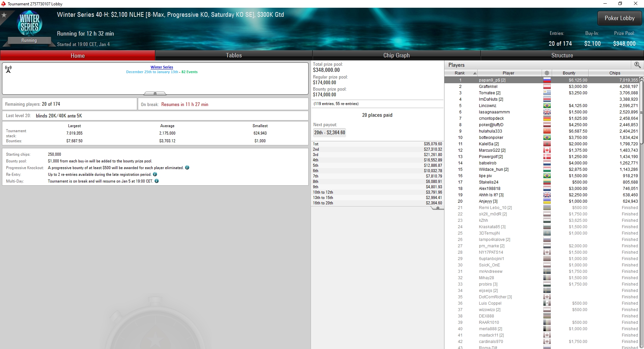Viewport: 644px width, 349px height.
Task: Click the UK flag beside Ahhh Is It?
Action: pyautogui.click(x=547, y=195)
